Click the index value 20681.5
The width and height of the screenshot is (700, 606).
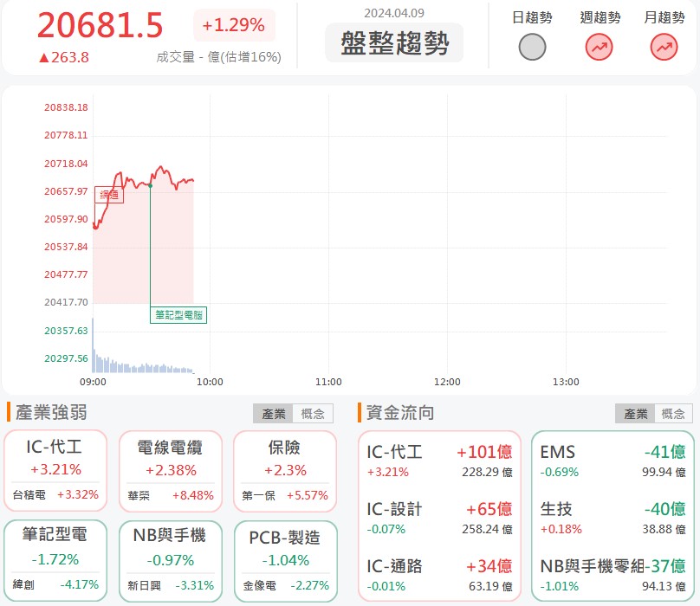[100, 25]
